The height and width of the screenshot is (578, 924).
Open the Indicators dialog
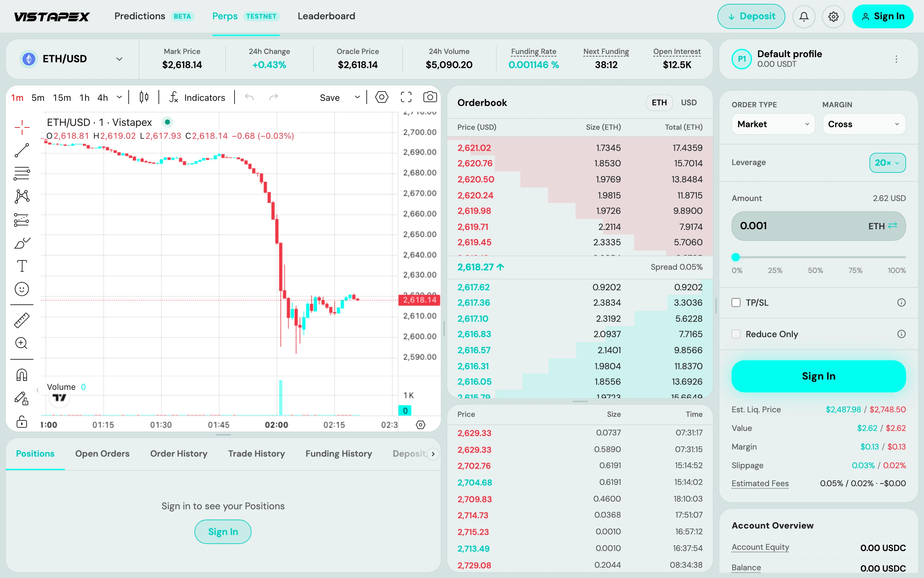click(197, 98)
